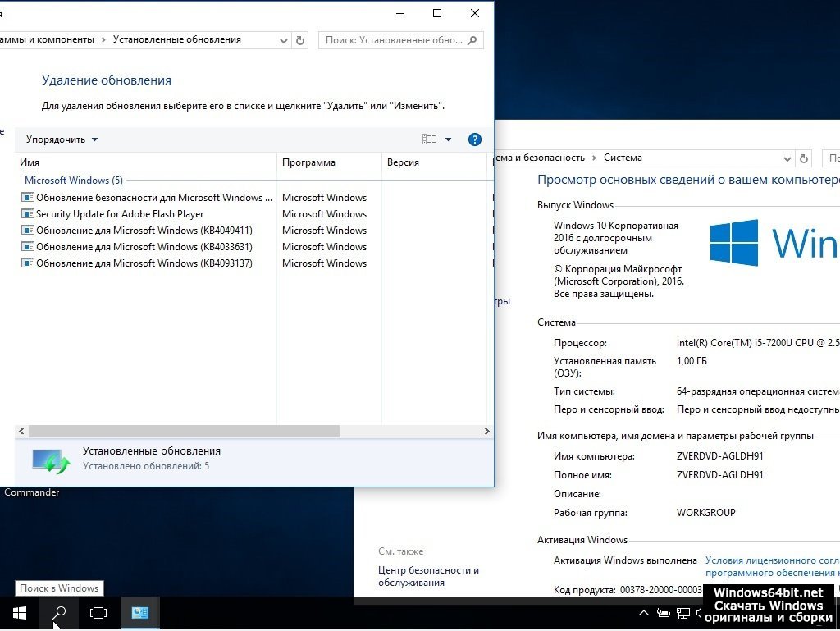Click the view mode icon in updates toolbar
840x631 pixels.
[429, 139]
